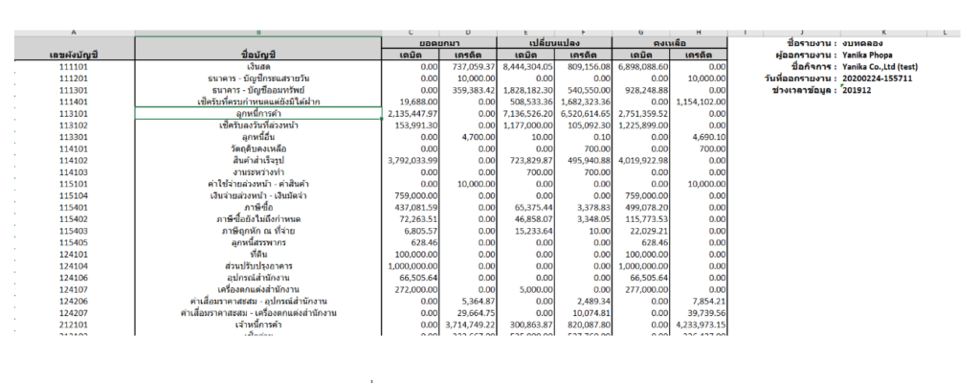Select the งานระหว่างทำ cell
This screenshot has height=383, width=980.
[x=258, y=172]
